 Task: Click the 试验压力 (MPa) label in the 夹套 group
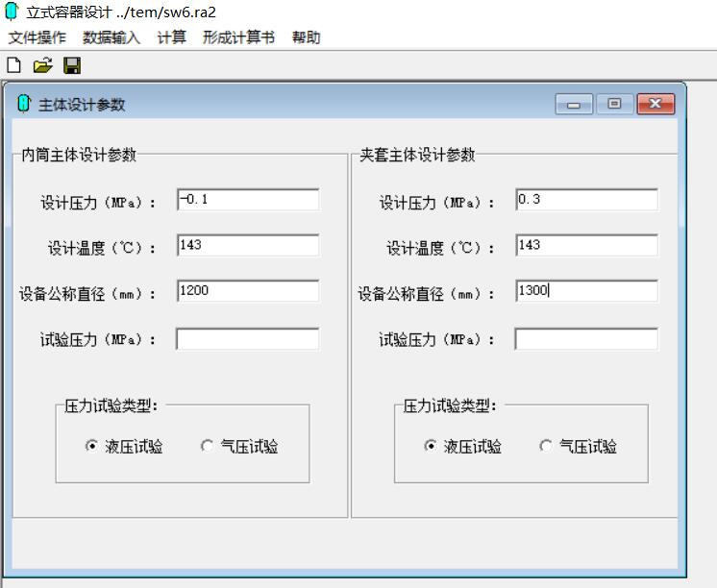436,340
